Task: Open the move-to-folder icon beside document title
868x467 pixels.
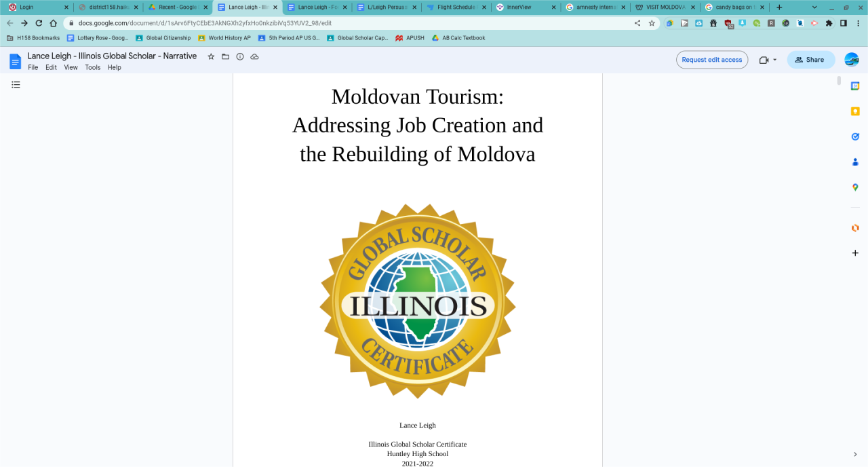Action: 226,57
